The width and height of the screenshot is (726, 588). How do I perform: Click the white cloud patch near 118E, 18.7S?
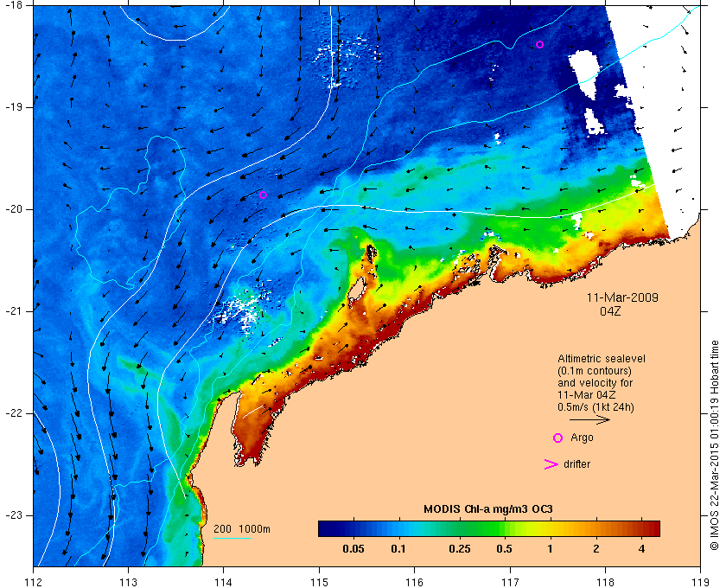pos(584,74)
